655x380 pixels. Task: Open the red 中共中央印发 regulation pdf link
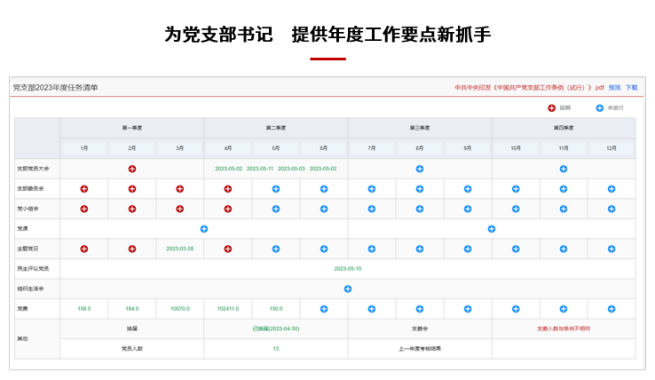pyautogui.click(x=529, y=88)
